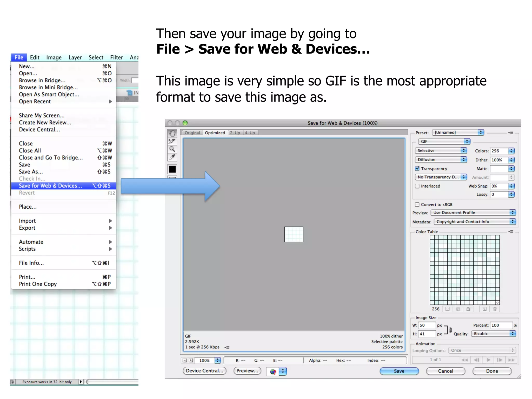Go to first animation frame

click(x=464, y=360)
